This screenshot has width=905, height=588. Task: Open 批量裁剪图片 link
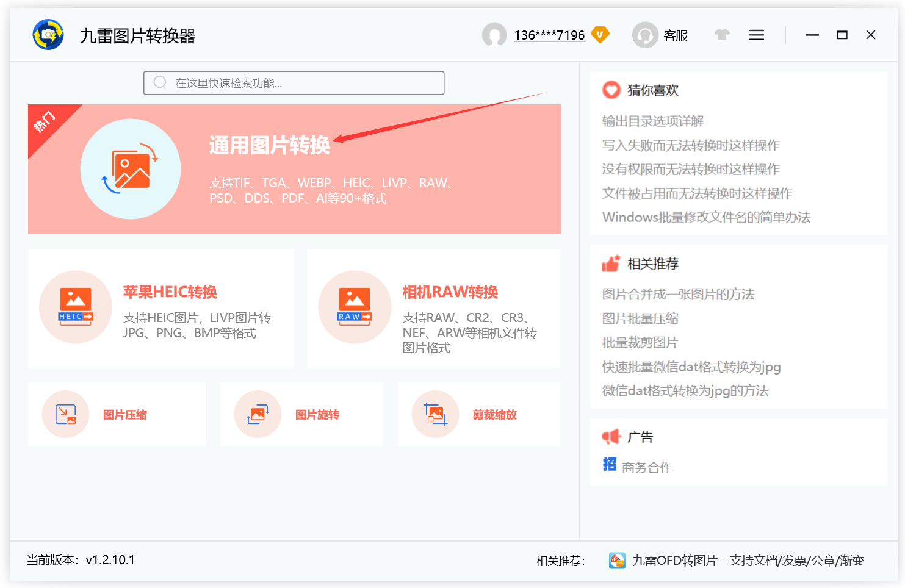(640, 342)
